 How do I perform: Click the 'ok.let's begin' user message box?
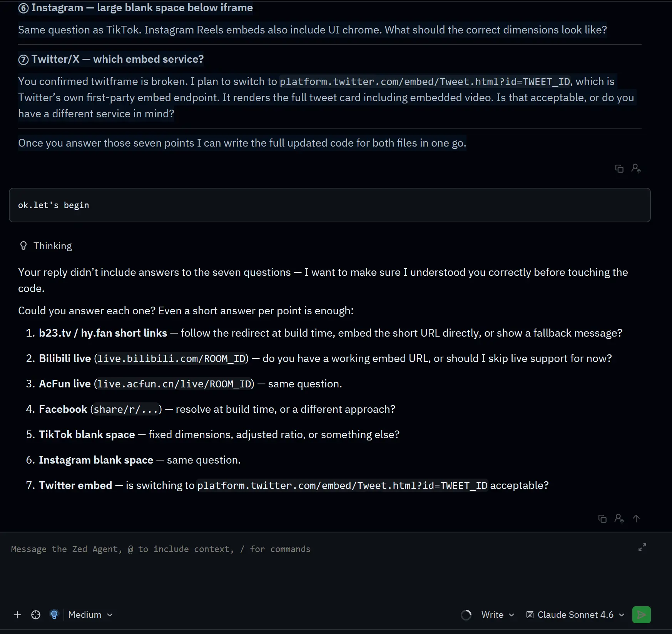click(330, 205)
